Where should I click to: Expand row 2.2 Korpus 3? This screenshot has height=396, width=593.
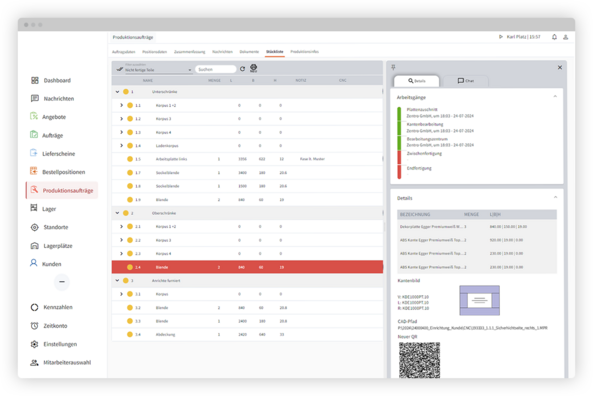point(121,240)
